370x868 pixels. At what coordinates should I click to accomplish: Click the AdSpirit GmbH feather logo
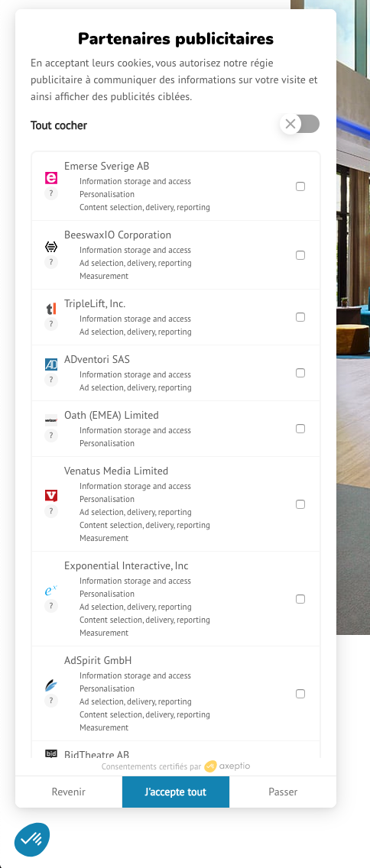point(51,685)
